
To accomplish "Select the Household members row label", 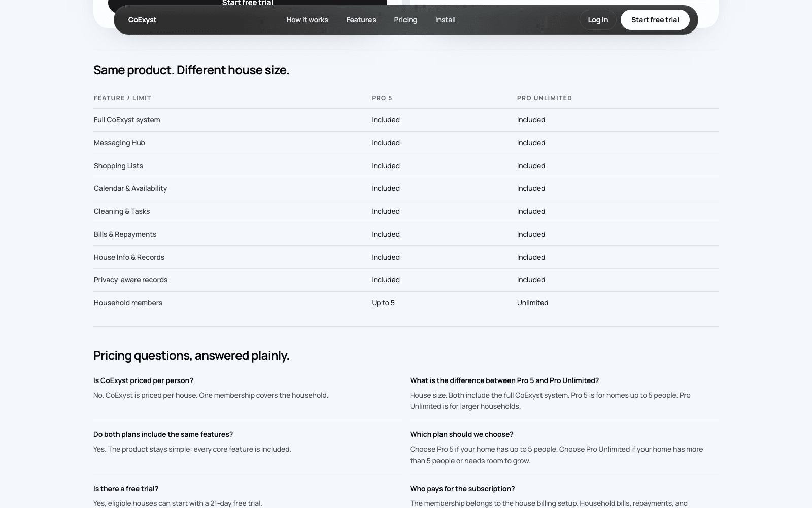I will pyautogui.click(x=128, y=303).
